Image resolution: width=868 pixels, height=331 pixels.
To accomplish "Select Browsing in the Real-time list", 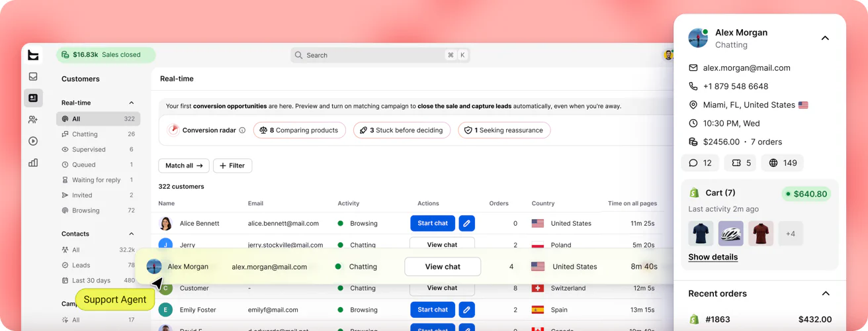I will click(x=98, y=211).
